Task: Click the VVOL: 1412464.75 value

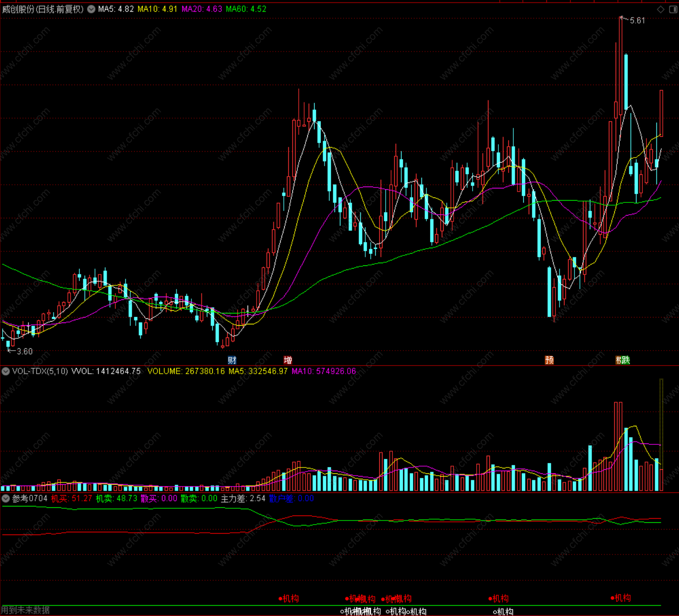Action: (x=106, y=371)
